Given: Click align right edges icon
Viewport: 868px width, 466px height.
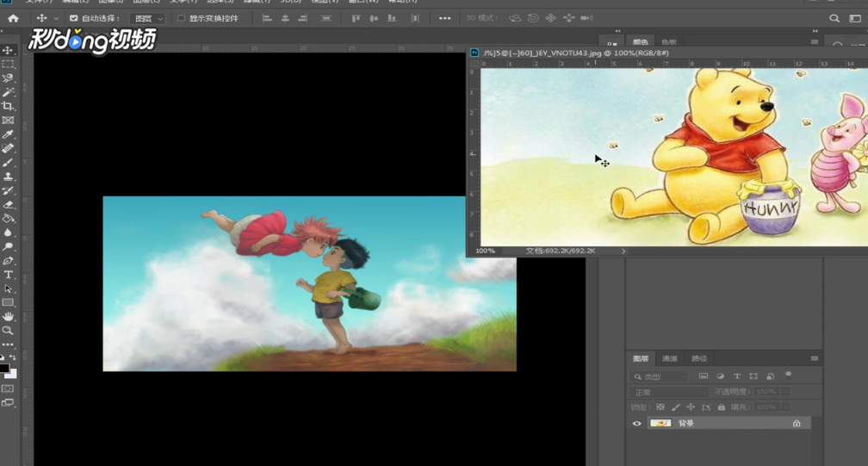Looking at the screenshot, I should point(302,18).
